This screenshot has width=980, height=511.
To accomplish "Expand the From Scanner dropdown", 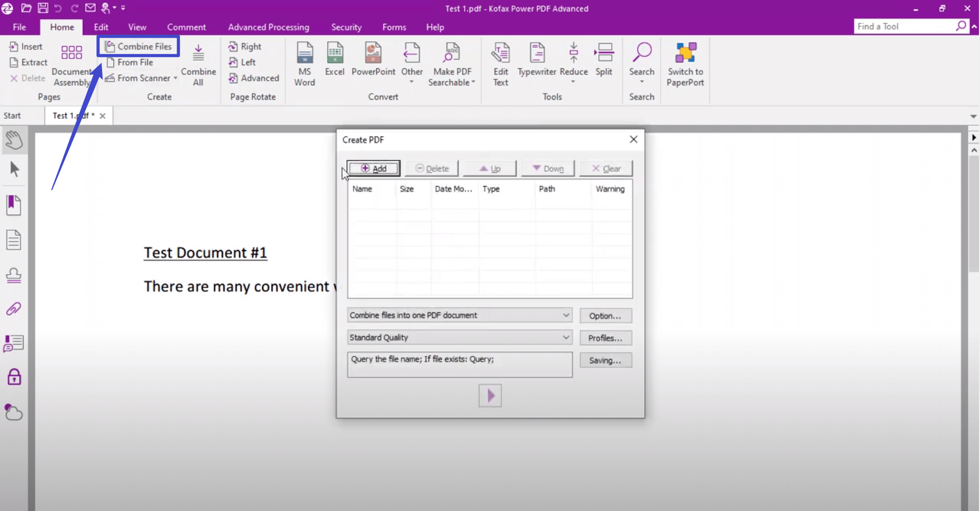I will coord(175,78).
